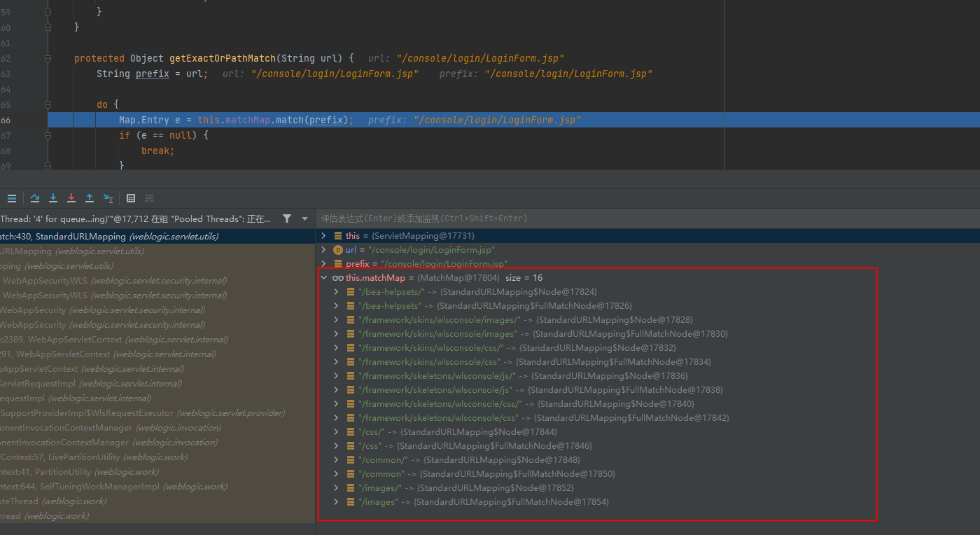
Task: Expand the "/css/" Node@17844 entry
Action: click(x=337, y=432)
